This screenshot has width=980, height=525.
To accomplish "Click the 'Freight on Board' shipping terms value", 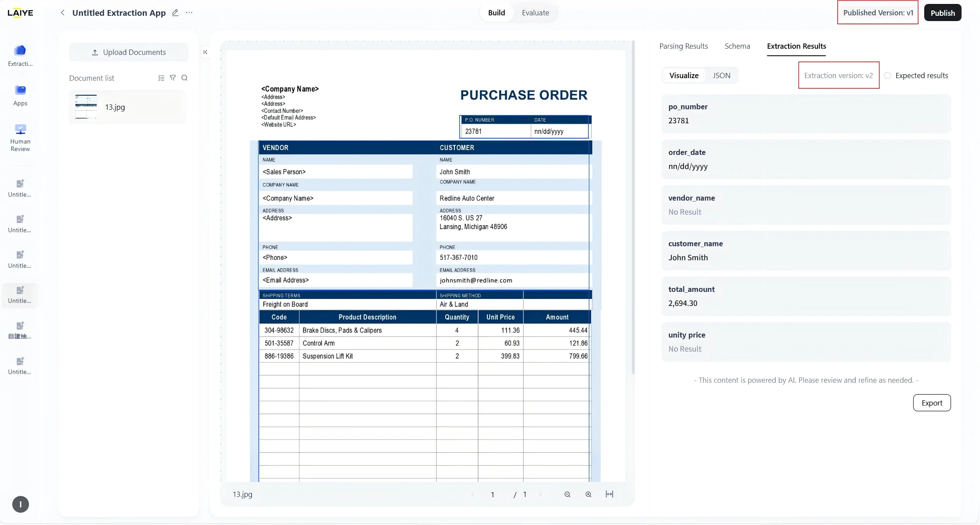I will coord(285,305).
